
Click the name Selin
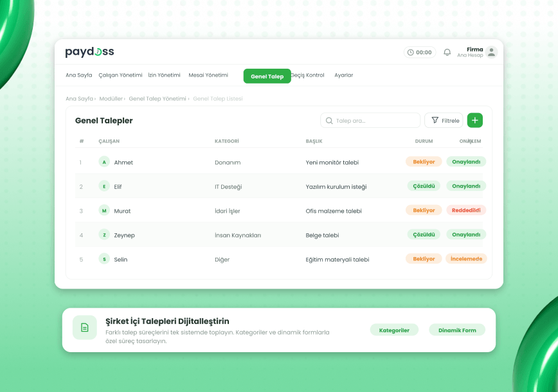pyautogui.click(x=121, y=260)
